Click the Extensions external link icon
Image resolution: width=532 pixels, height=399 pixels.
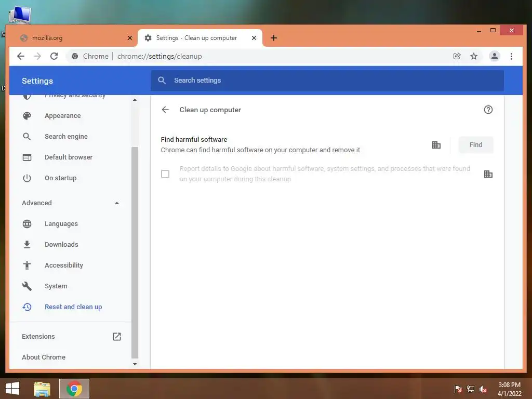click(x=117, y=336)
